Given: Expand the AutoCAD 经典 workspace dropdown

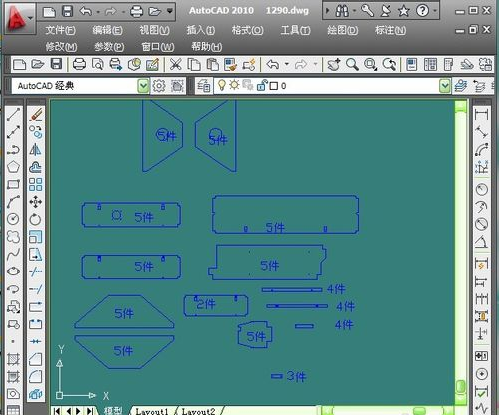Looking at the screenshot, I should click(143, 86).
